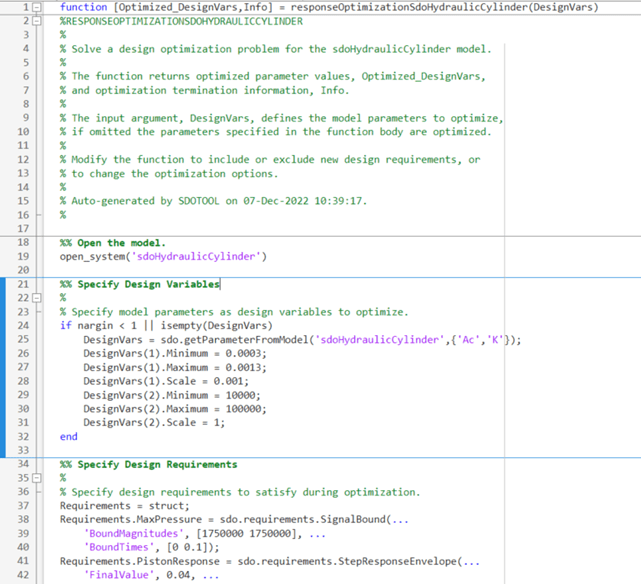Click section heading '%% Specify Design Variables'
Image resolution: width=641 pixels, height=584 pixels.
140,284
